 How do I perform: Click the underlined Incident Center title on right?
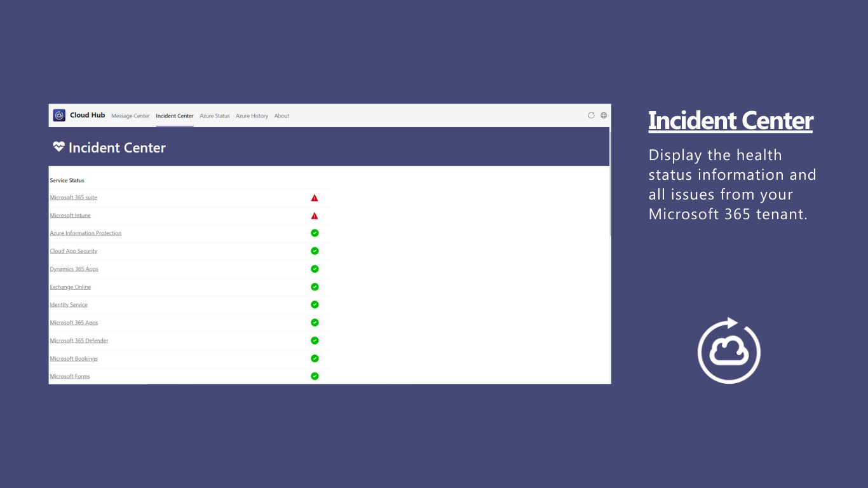coord(731,120)
